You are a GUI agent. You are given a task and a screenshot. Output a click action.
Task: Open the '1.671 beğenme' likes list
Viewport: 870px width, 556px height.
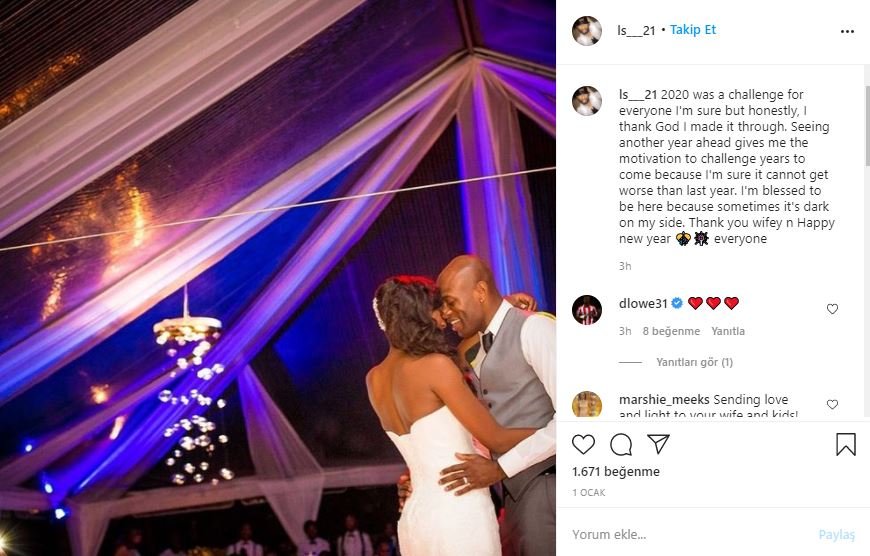[616, 472]
